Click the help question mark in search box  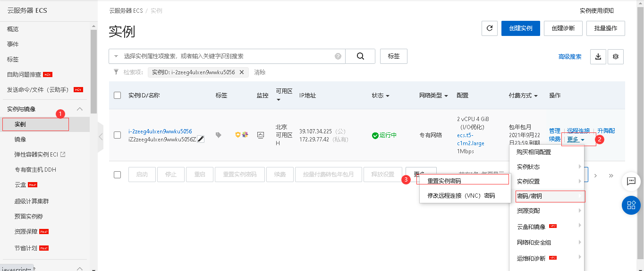[338, 56]
